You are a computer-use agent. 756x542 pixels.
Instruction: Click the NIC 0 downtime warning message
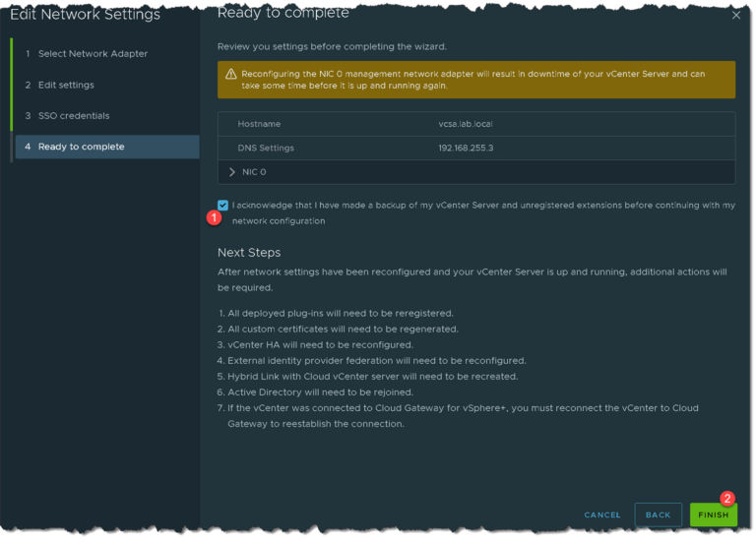coord(472,80)
